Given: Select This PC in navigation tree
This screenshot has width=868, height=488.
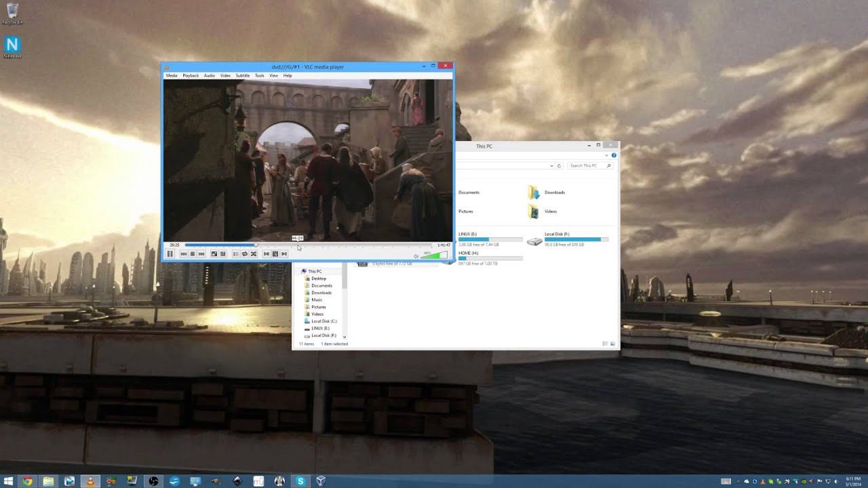Looking at the screenshot, I should coord(315,271).
